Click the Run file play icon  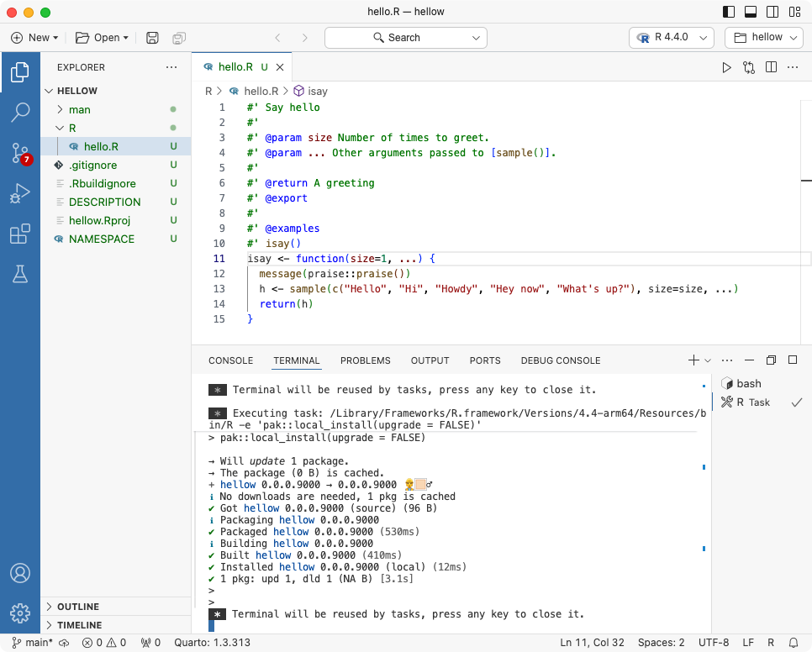[727, 67]
